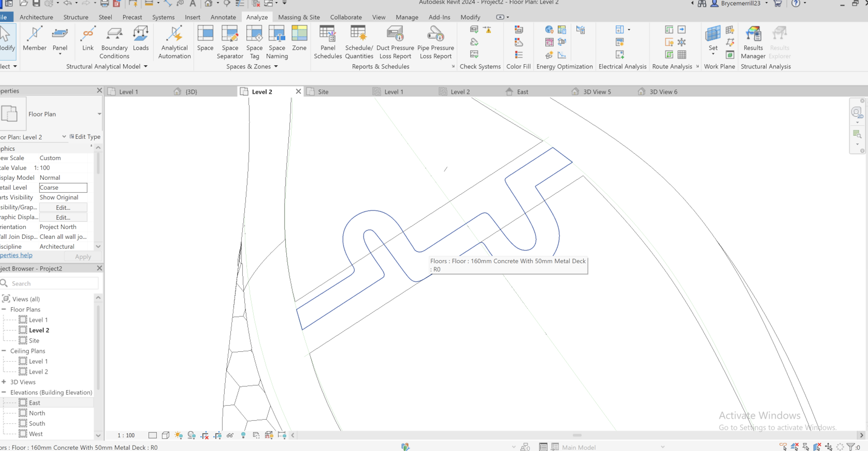The image size is (868, 451).
Task: Click the Save icon in quick access toolbar
Action: [36, 3]
